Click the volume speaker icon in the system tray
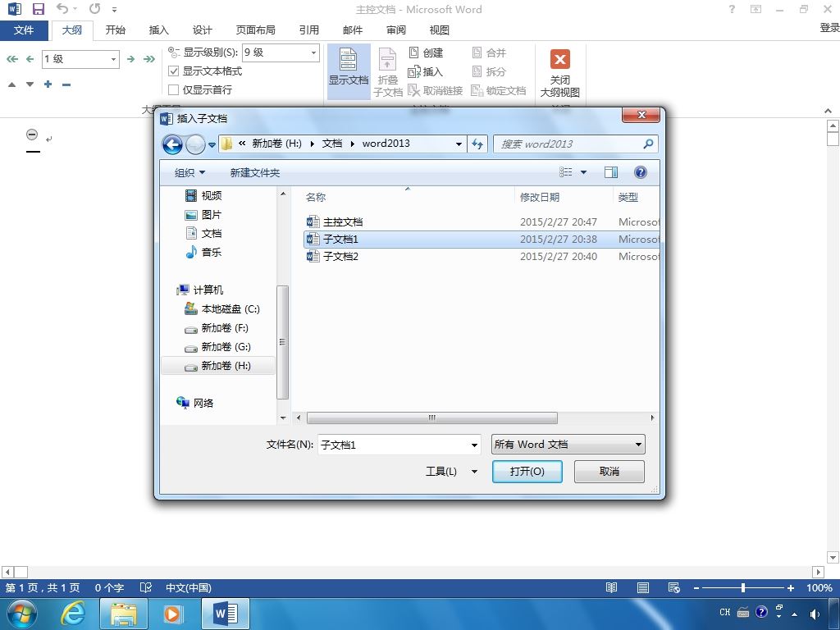 tap(815, 614)
